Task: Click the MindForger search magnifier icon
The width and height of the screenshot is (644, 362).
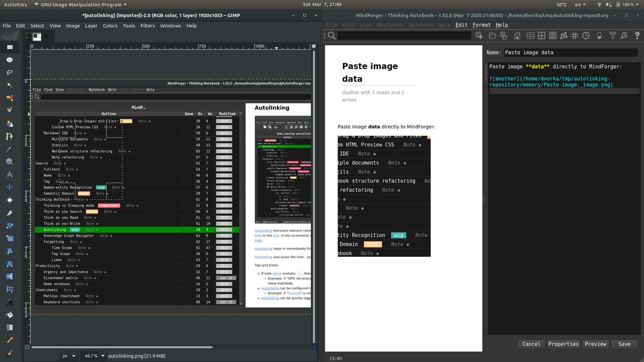Action: 332,36
